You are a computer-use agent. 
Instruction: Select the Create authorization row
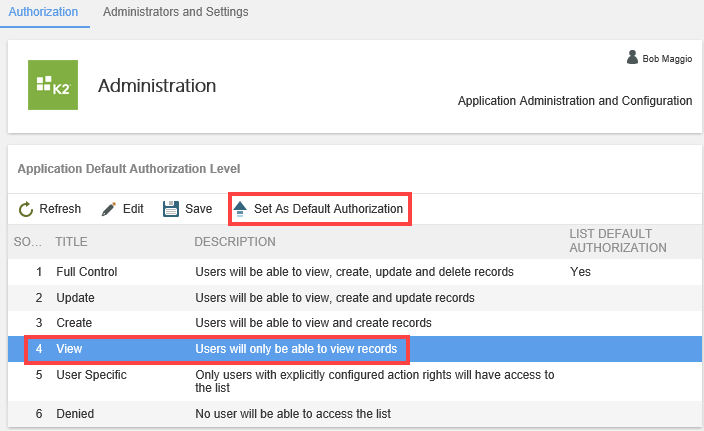click(x=74, y=323)
